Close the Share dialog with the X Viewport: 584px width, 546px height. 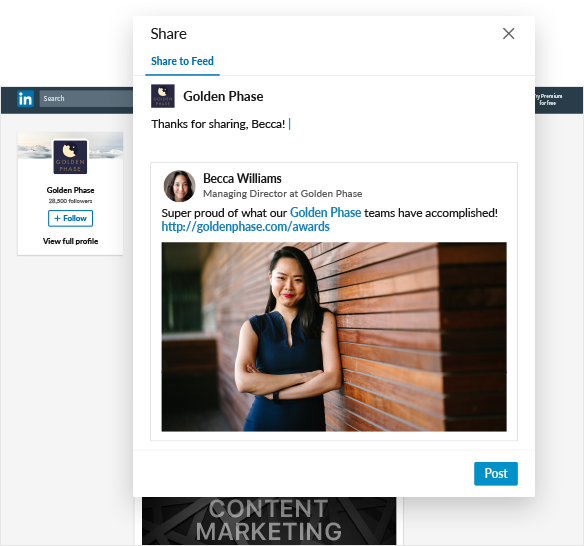[508, 34]
